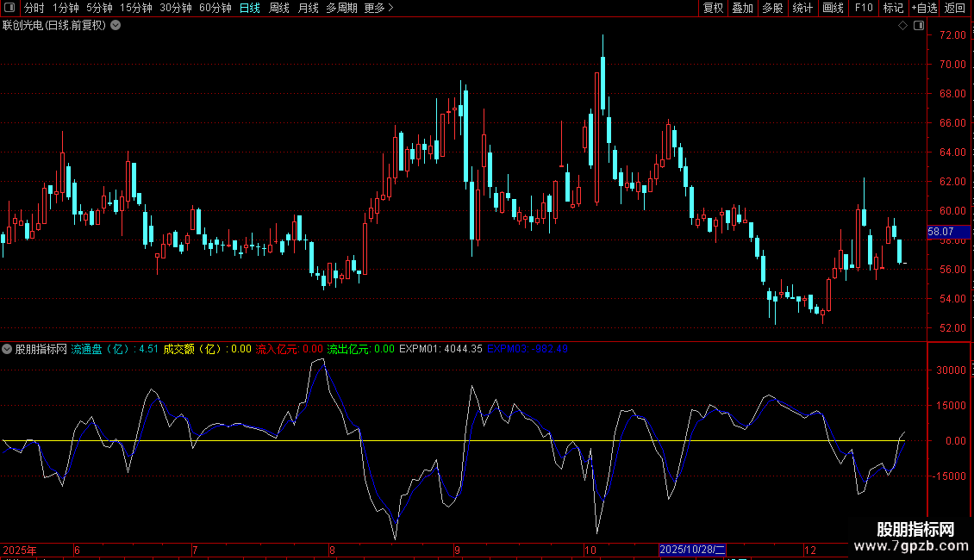
Task: Select the 60分钟 period
Action: tap(215, 8)
